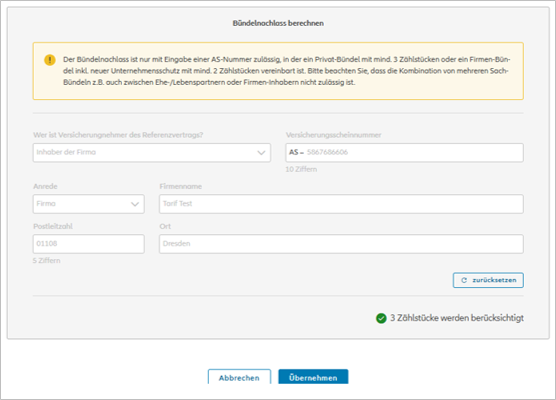Click the '3 Zählstücke werden berücksichtigt' text
Screen dimensions: 556x400
tap(457, 318)
